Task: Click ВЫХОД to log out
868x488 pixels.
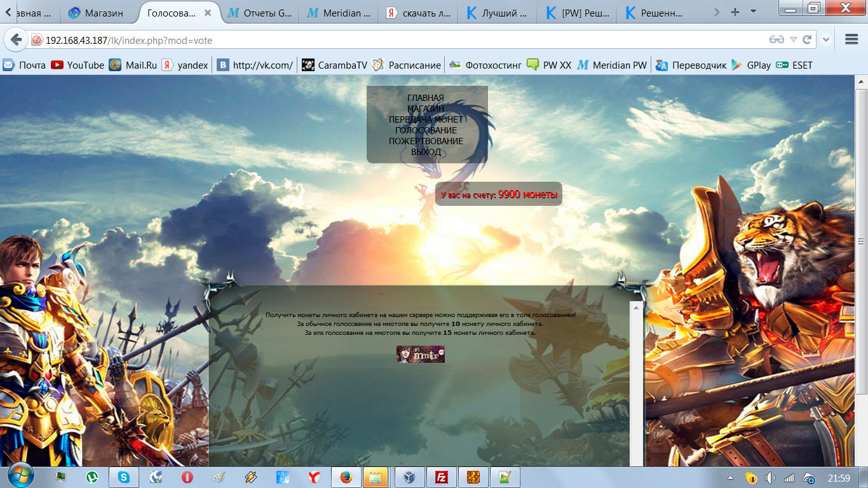Action: click(426, 152)
